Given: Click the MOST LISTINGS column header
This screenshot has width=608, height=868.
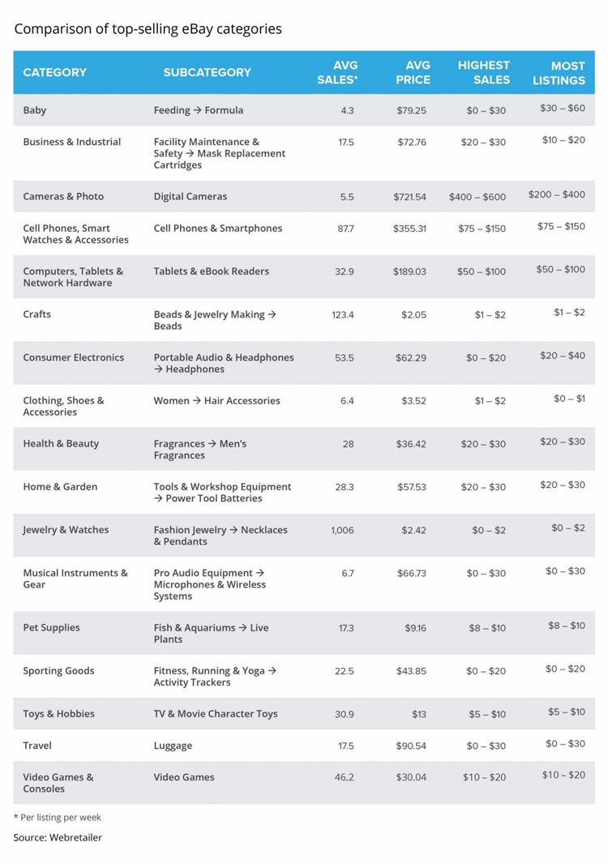Looking at the screenshot, I should (x=559, y=73).
